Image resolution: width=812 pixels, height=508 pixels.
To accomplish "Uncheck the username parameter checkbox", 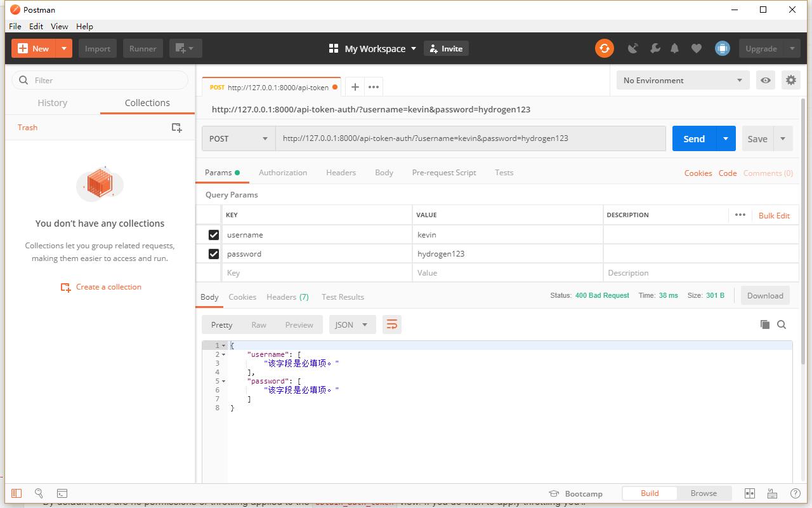I will (214, 235).
